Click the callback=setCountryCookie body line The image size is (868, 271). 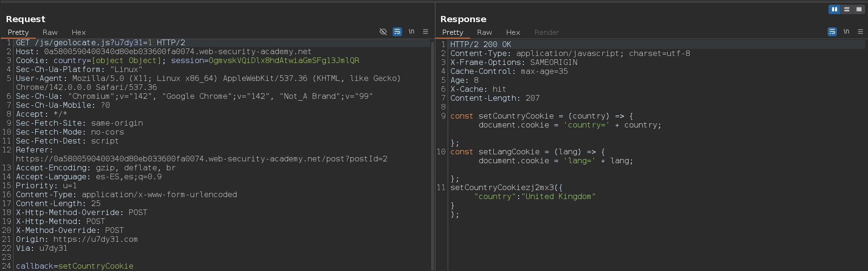pyautogui.click(x=74, y=266)
